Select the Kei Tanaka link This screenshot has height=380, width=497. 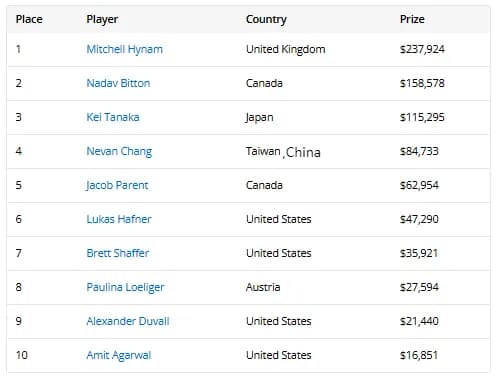tap(113, 117)
